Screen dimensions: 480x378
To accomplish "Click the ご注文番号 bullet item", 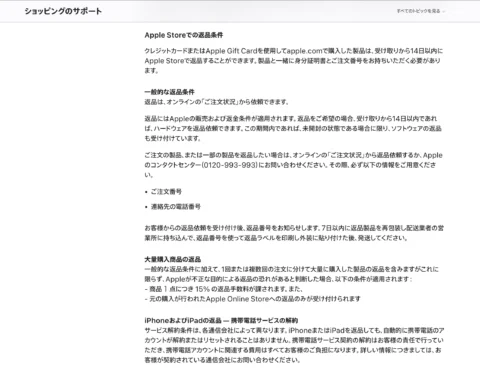I will point(166,192).
